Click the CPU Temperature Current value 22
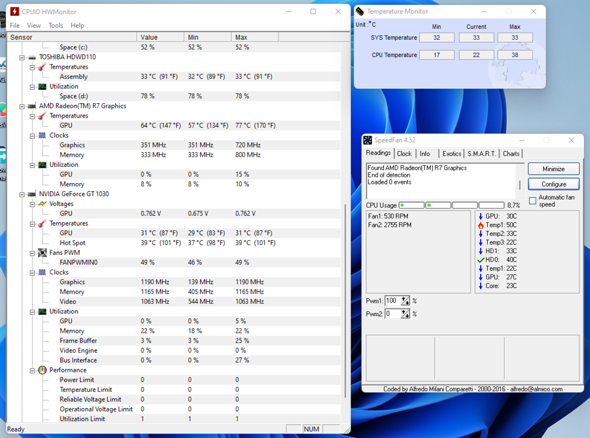This screenshot has height=438, width=590. (x=476, y=55)
